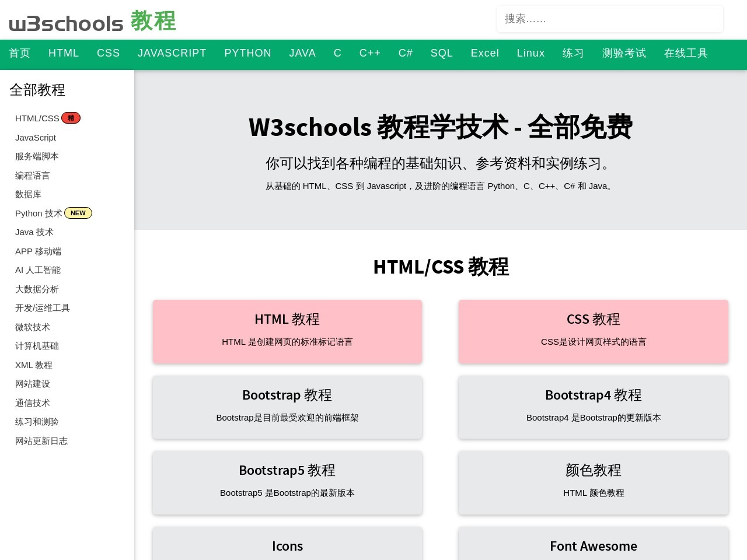The width and height of the screenshot is (747, 560).
Task: Go to 练习 in the nav bar
Action: [574, 53]
